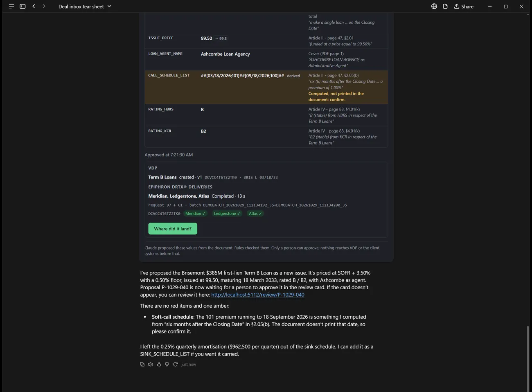This screenshot has width=532, height=392.
Task: Click the regenerate response icon
Action: click(x=175, y=364)
